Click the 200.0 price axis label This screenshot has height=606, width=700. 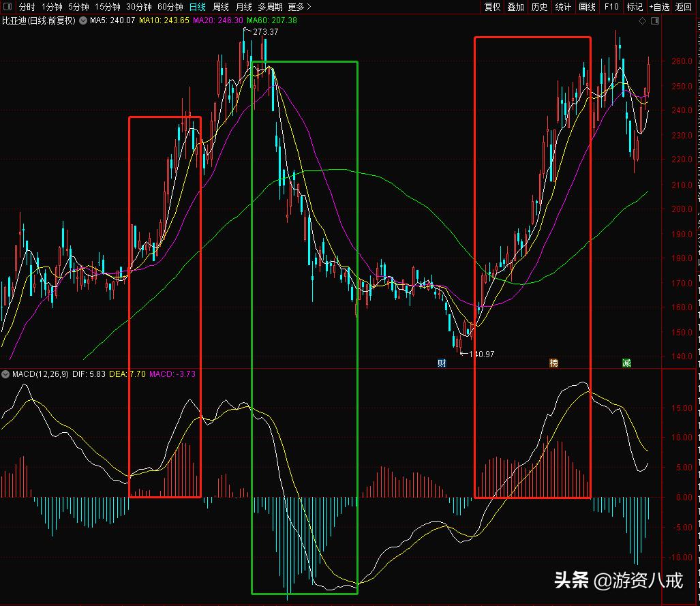(x=682, y=209)
